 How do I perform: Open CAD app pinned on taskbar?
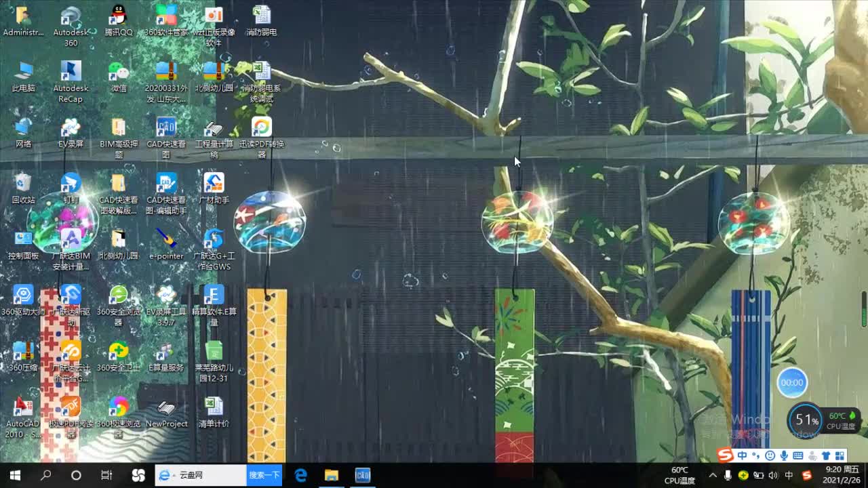[363, 475]
